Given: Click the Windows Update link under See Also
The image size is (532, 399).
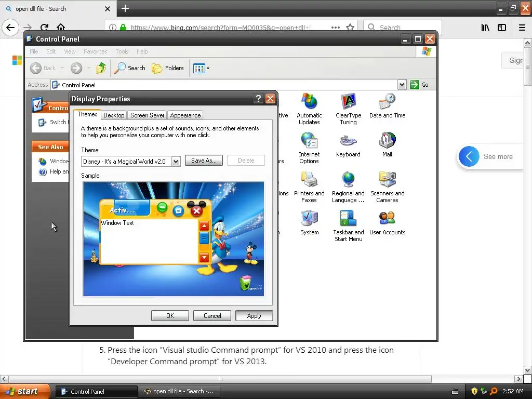Looking at the screenshot, I should pos(54,161).
